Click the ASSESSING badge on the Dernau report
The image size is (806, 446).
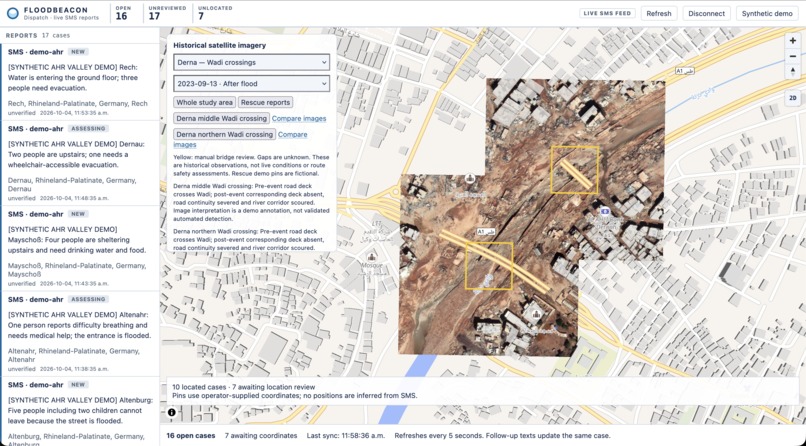point(88,128)
